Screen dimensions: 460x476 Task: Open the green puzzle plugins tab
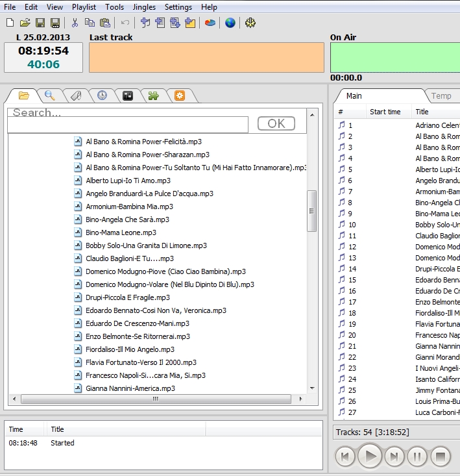coord(153,96)
